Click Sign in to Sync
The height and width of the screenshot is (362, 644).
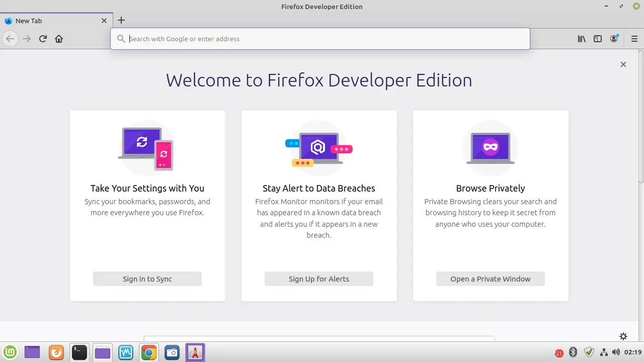[147, 279]
